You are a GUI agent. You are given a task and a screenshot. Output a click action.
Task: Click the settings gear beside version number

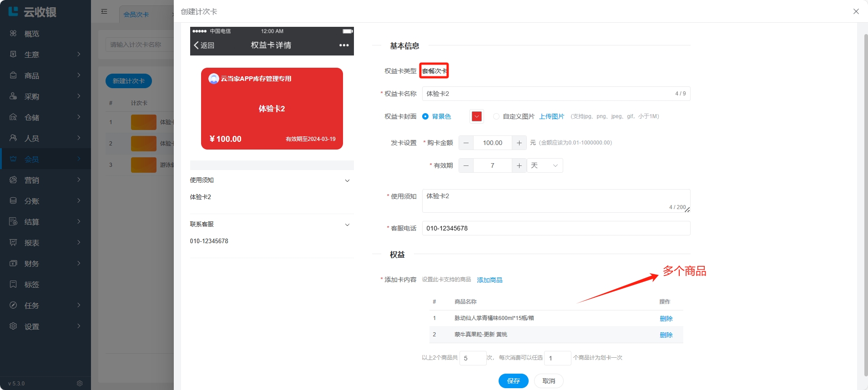[x=80, y=383]
